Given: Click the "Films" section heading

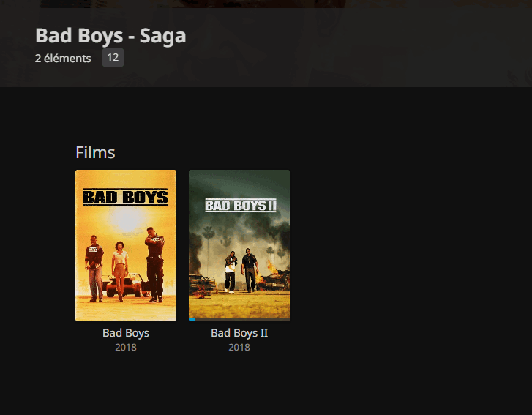Looking at the screenshot, I should [x=95, y=152].
